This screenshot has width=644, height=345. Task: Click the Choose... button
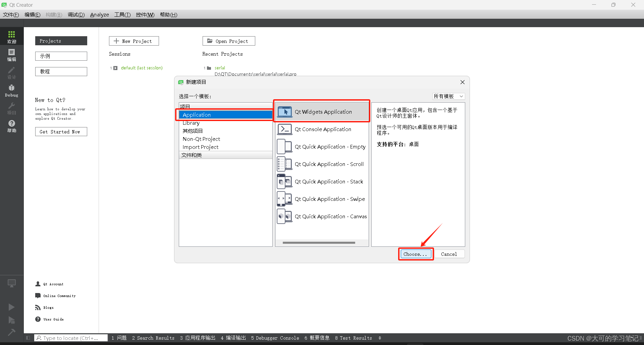[x=416, y=254]
